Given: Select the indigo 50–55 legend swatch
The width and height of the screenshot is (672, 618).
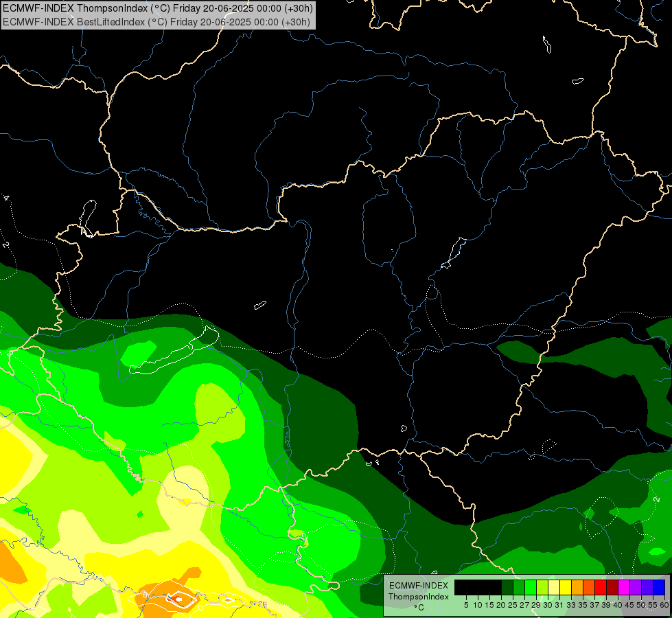Looking at the screenshot, I should pyautogui.click(x=647, y=587).
